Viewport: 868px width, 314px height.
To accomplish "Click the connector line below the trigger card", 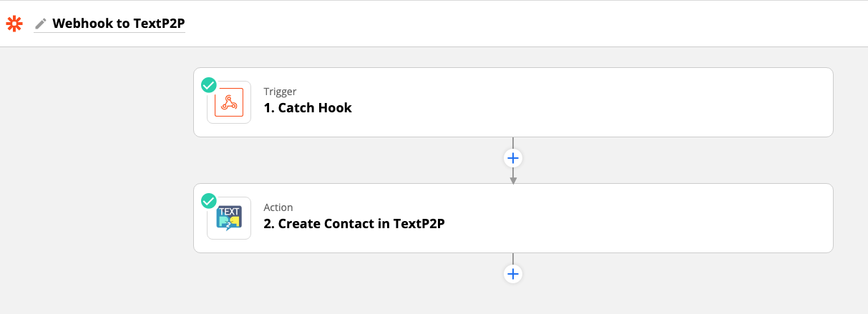I will click(x=513, y=142).
